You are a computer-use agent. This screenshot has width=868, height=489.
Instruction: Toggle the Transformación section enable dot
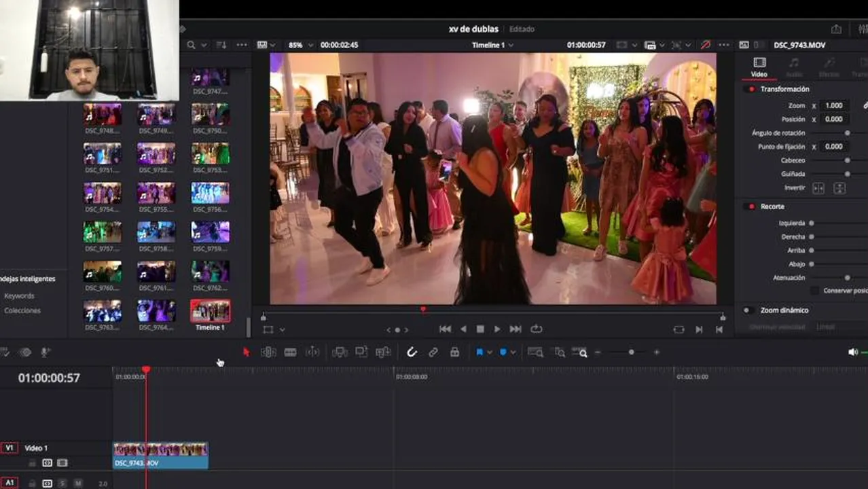click(x=751, y=89)
